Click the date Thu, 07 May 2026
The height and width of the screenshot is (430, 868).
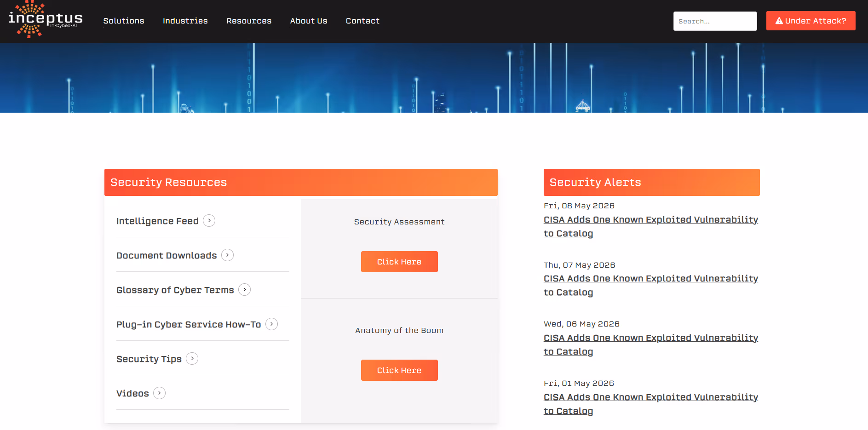point(580,265)
